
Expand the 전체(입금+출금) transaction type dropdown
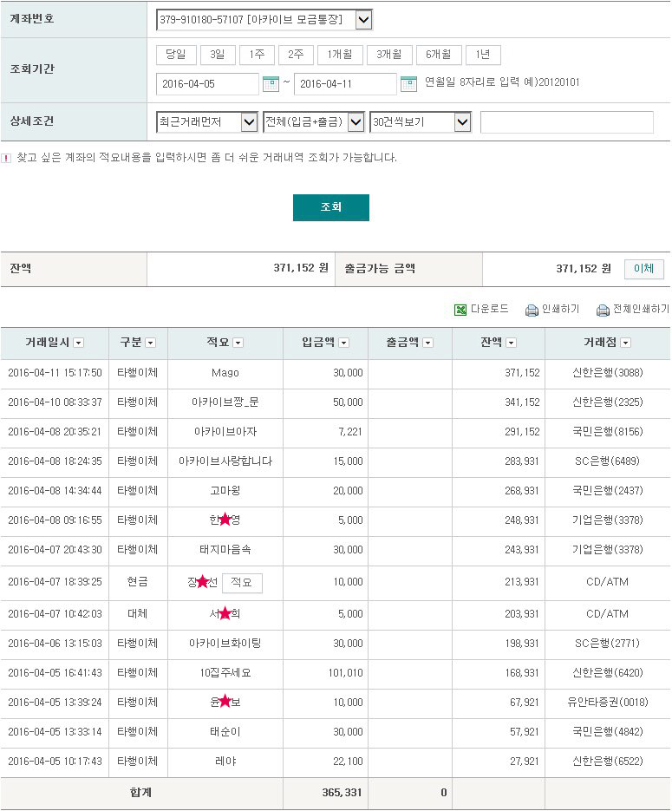[356, 122]
